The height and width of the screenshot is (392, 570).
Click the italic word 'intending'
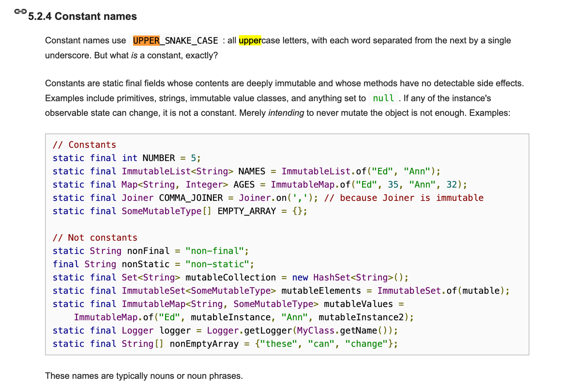click(x=286, y=113)
